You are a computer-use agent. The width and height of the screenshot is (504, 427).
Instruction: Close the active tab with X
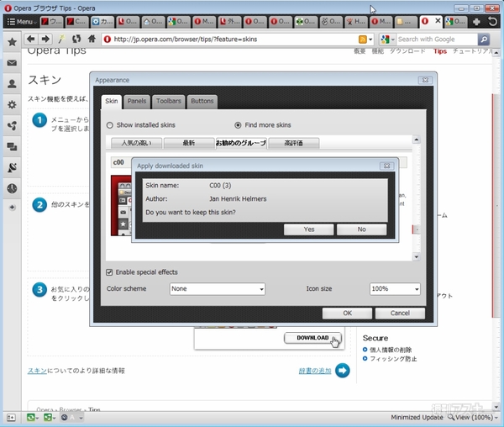point(438,21)
